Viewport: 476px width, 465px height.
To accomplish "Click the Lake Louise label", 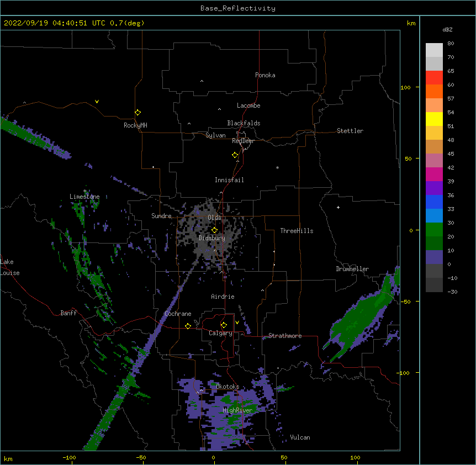I will [10, 267].
